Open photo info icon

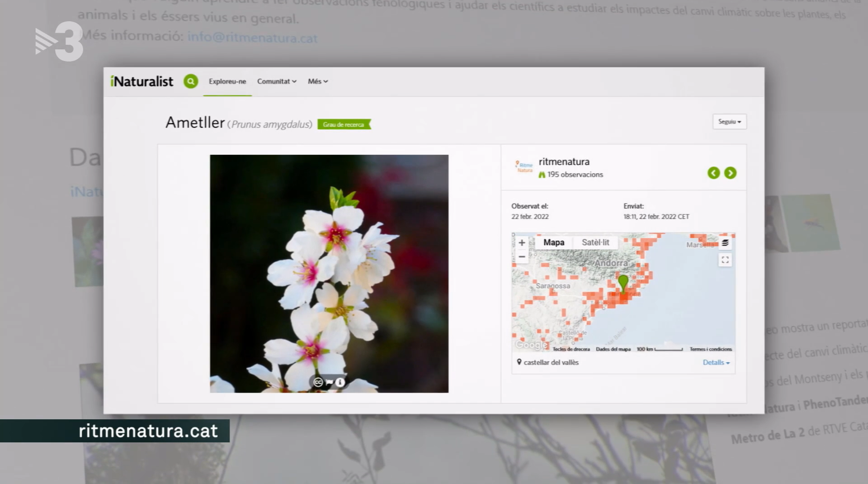tap(340, 382)
